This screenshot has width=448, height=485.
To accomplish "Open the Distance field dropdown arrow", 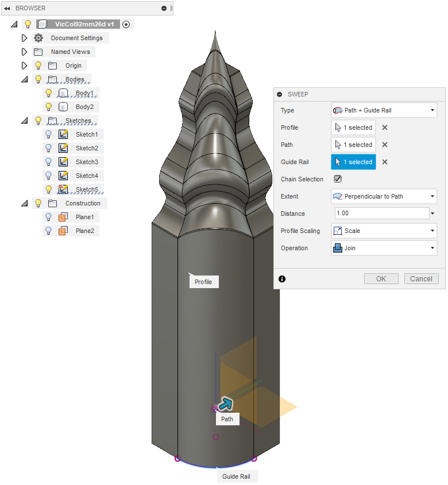I will click(x=432, y=214).
